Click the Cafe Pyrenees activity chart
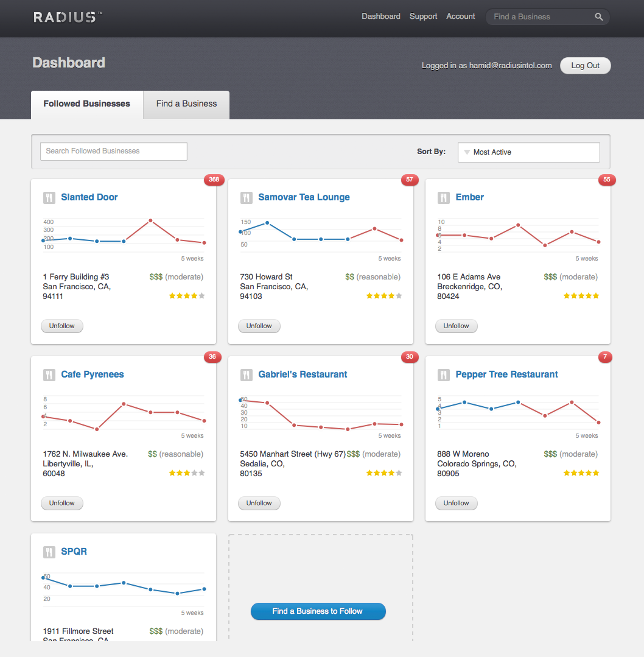The width and height of the screenshot is (644, 657). [124, 413]
